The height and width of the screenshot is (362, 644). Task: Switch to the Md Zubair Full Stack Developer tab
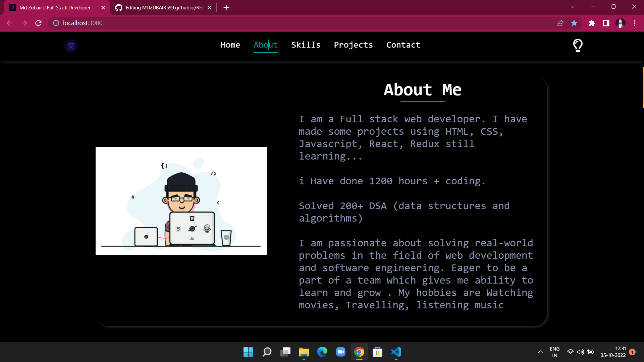pyautogui.click(x=55, y=7)
